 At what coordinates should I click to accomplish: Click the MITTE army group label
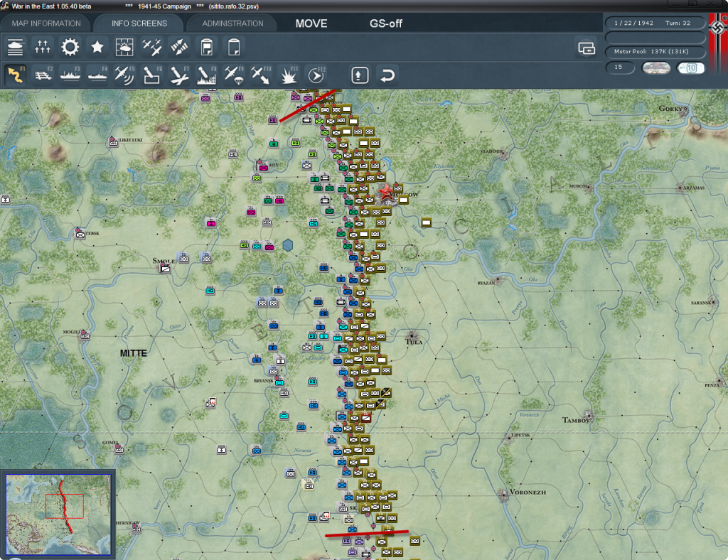133,353
